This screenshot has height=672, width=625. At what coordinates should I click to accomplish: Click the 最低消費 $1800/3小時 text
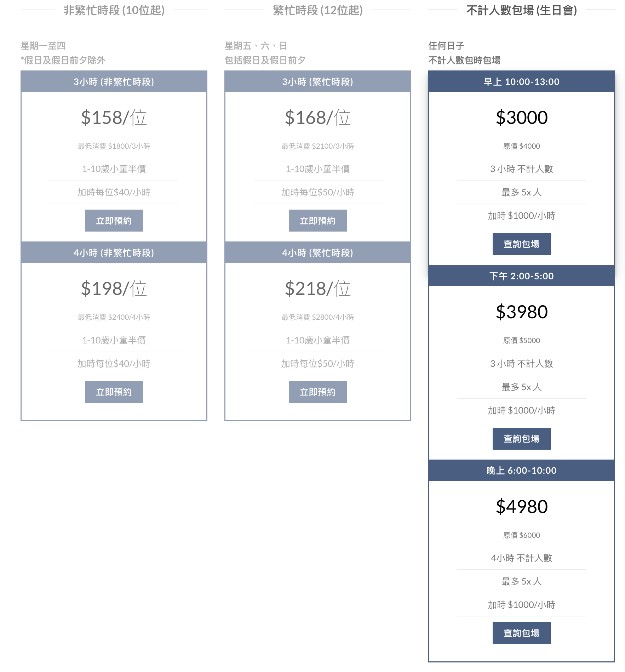[x=114, y=146]
